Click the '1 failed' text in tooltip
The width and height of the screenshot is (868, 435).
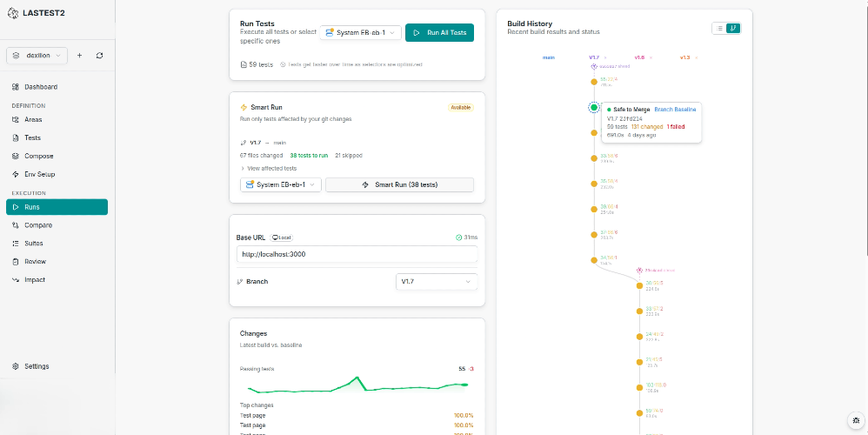click(676, 127)
